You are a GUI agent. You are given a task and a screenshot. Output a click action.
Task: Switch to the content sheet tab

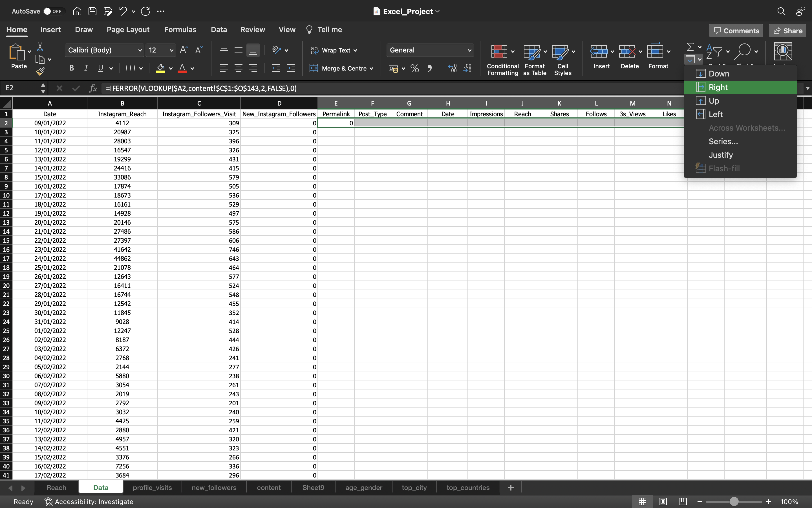coord(269,487)
